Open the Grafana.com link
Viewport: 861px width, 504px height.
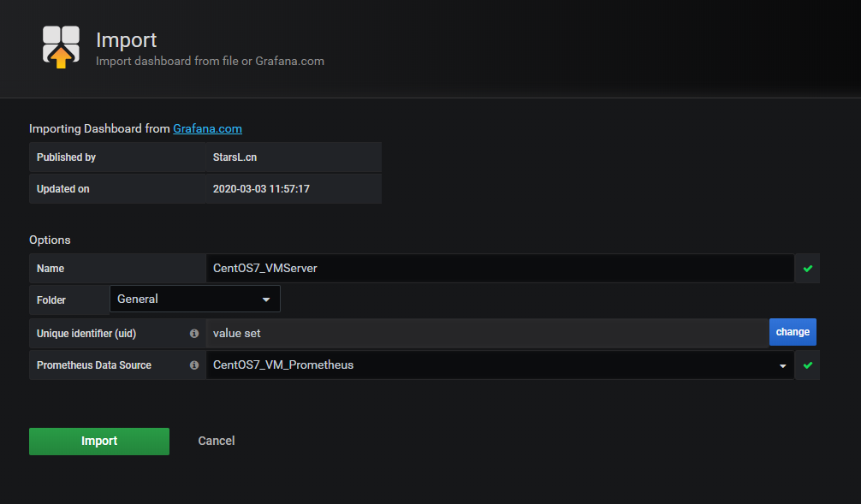click(207, 128)
